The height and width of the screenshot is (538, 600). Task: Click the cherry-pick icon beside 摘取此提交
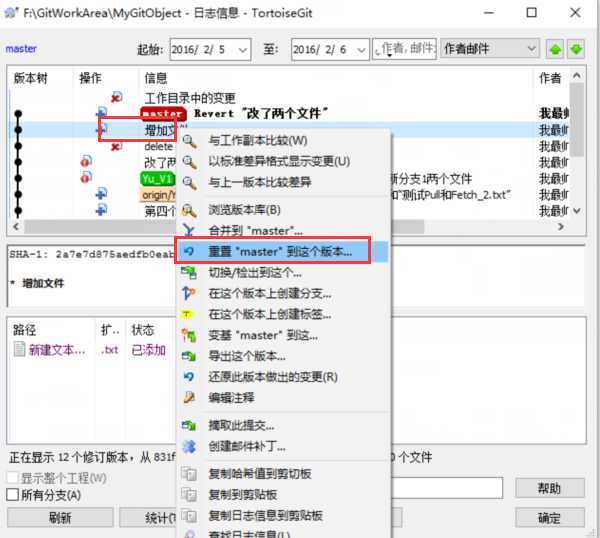click(x=189, y=426)
